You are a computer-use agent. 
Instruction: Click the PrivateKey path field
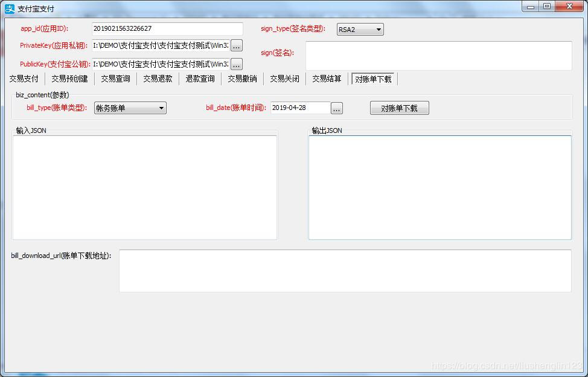pos(161,45)
